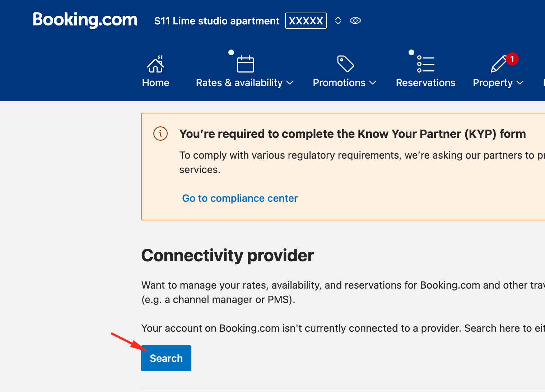545x392 pixels.
Task: Toggle the eye icon beside property ID
Action: coord(355,20)
